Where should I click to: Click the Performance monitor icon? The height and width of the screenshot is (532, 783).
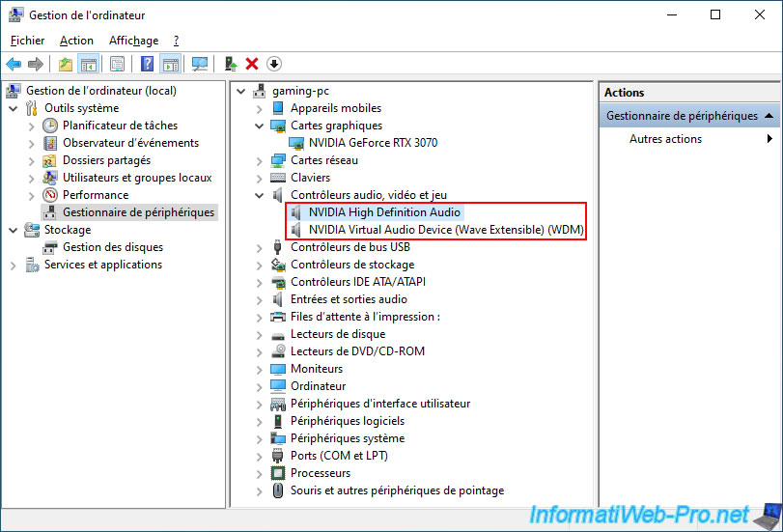pos(50,195)
